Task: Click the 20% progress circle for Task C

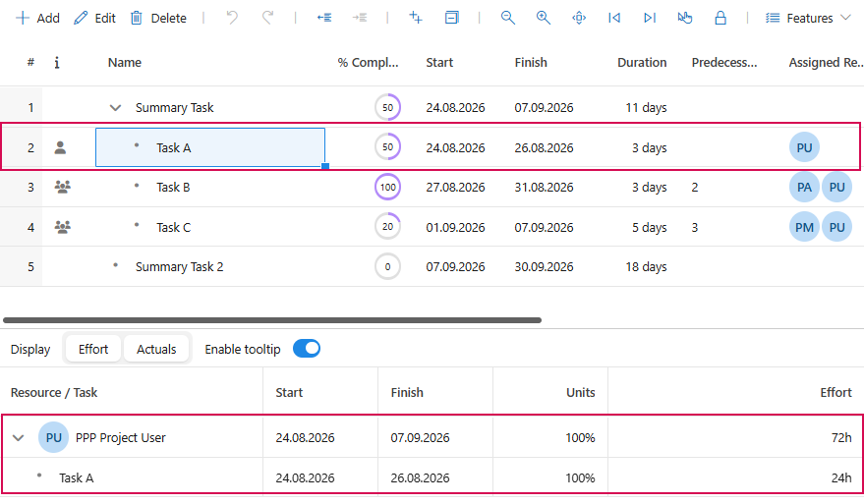Action: (x=387, y=226)
